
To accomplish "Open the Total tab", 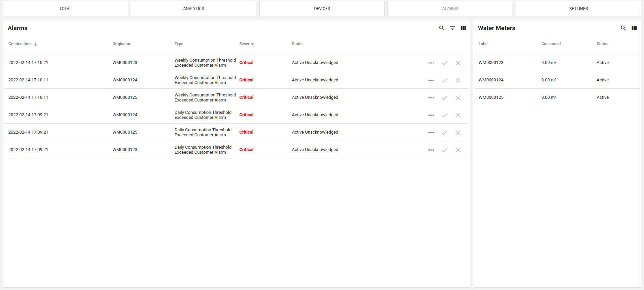I will pos(65,9).
